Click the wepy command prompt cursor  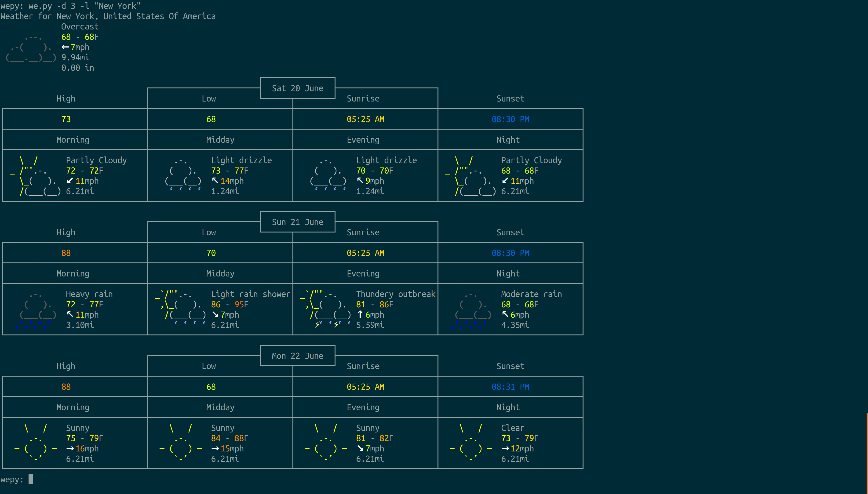point(31,479)
